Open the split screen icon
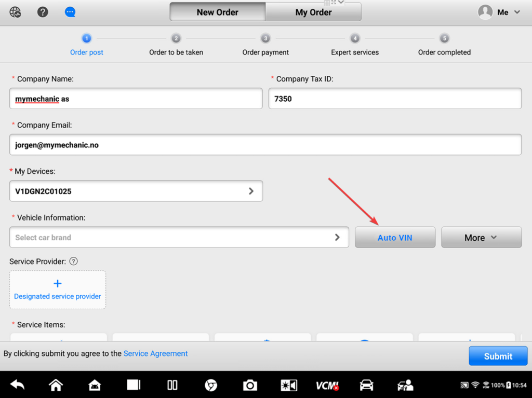Screen dimensions: 532x398 pyautogui.click(x=172, y=385)
